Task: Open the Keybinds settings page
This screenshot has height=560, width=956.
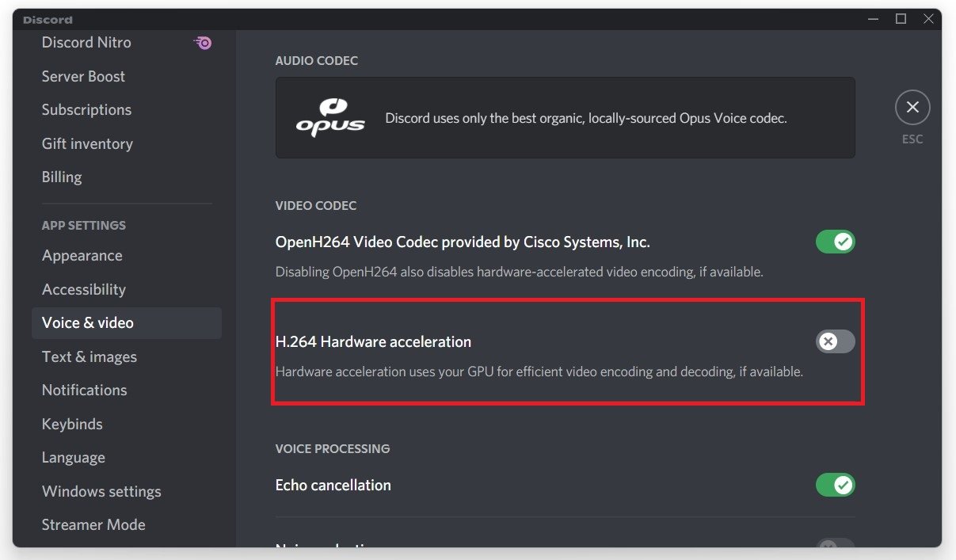Action: tap(72, 425)
